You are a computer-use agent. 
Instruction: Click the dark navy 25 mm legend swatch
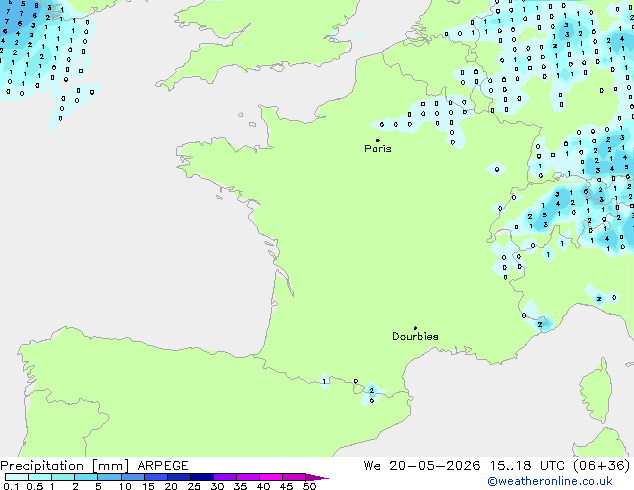pos(202,477)
